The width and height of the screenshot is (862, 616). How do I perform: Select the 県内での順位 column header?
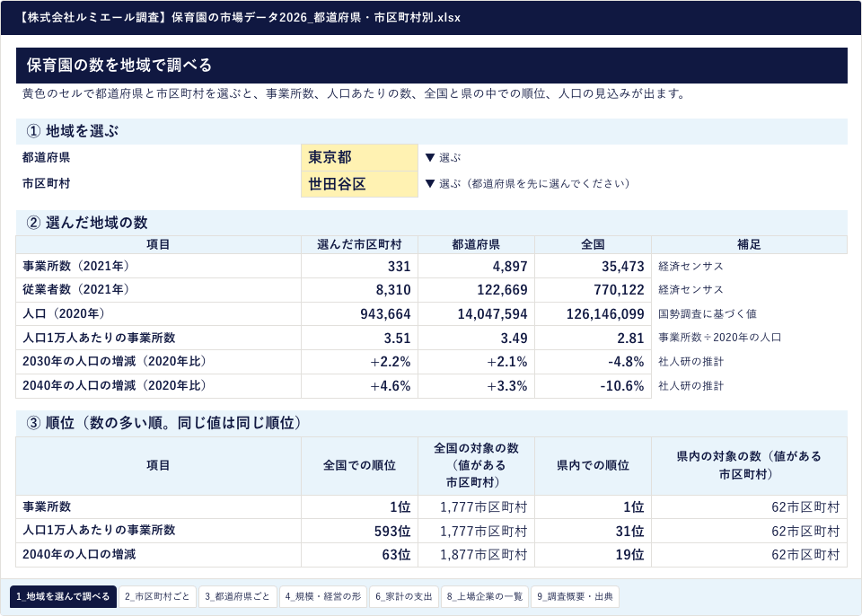[x=594, y=466]
